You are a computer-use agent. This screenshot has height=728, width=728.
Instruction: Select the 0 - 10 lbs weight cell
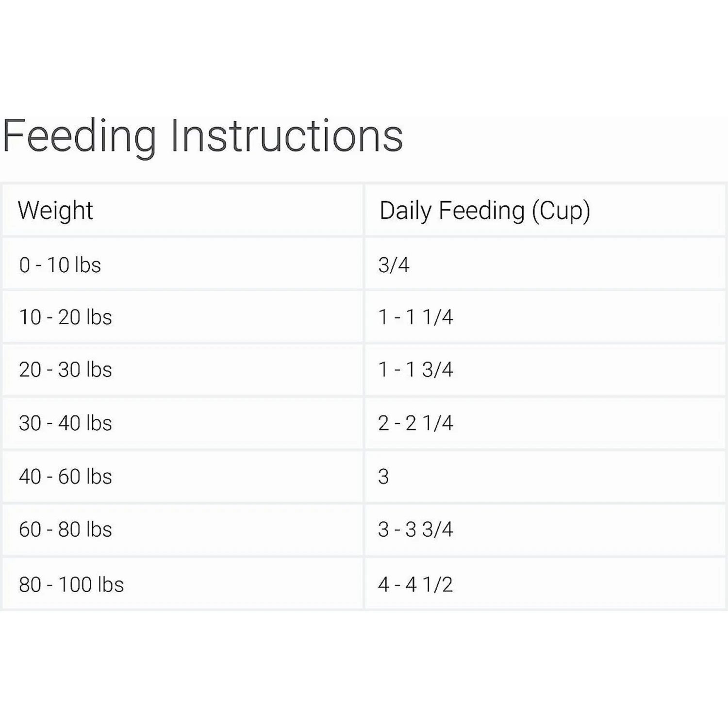click(60, 265)
